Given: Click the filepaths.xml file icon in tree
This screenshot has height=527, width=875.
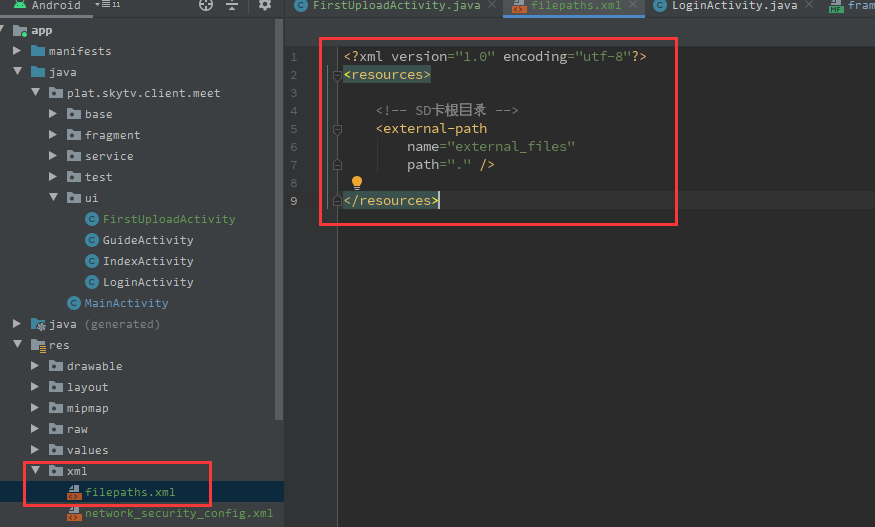Looking at the screenshot, I should click(74, 492).
